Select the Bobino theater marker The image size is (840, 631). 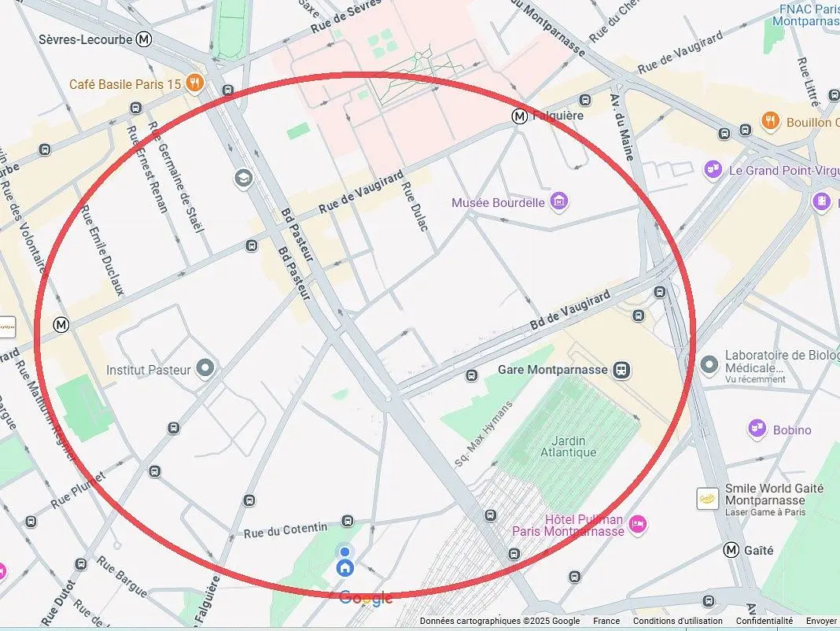(757, 429)
